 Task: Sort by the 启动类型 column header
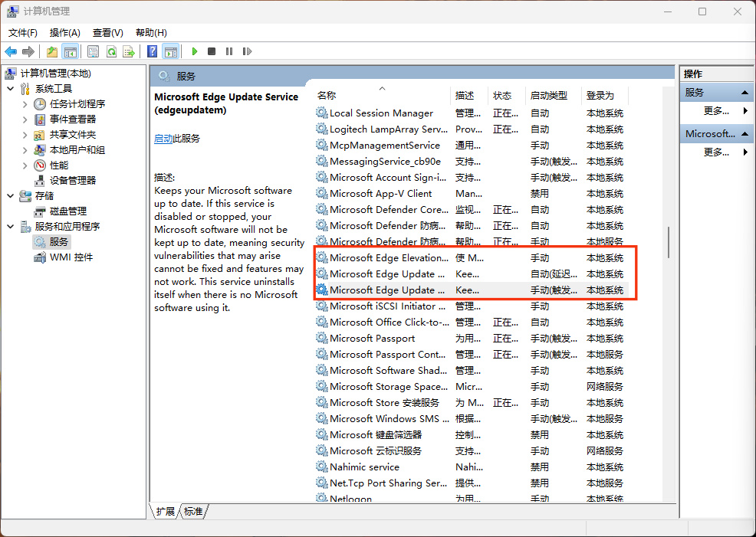pyautogui.click(x=554, y=95)
